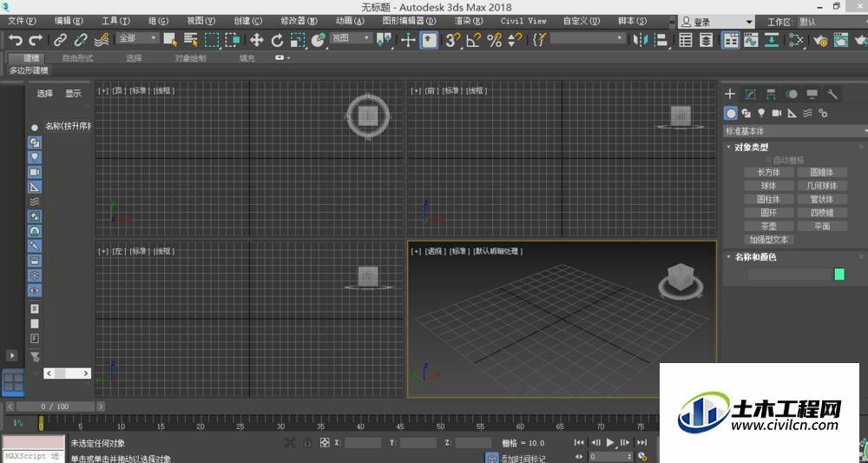Screen dimensions: 868x463
Task: Play the animation
Action: point(610,442)
